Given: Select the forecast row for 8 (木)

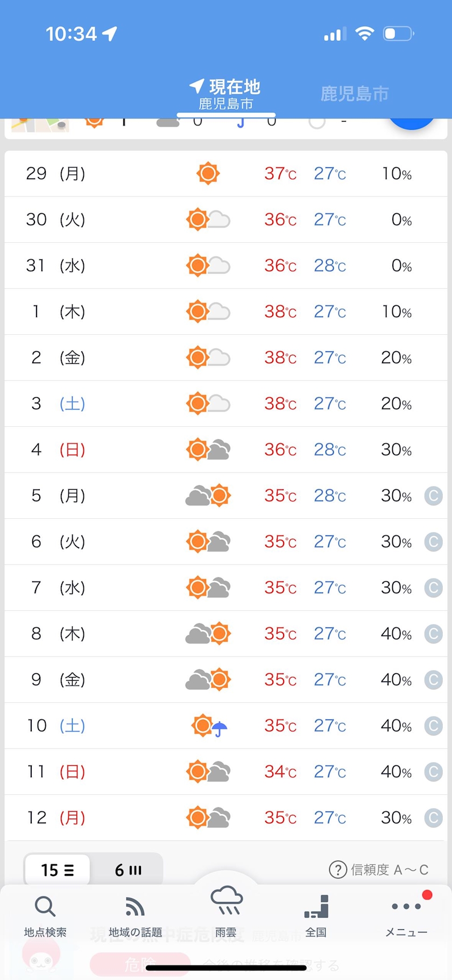Looking at the screenshot, I should click(226, 634).
